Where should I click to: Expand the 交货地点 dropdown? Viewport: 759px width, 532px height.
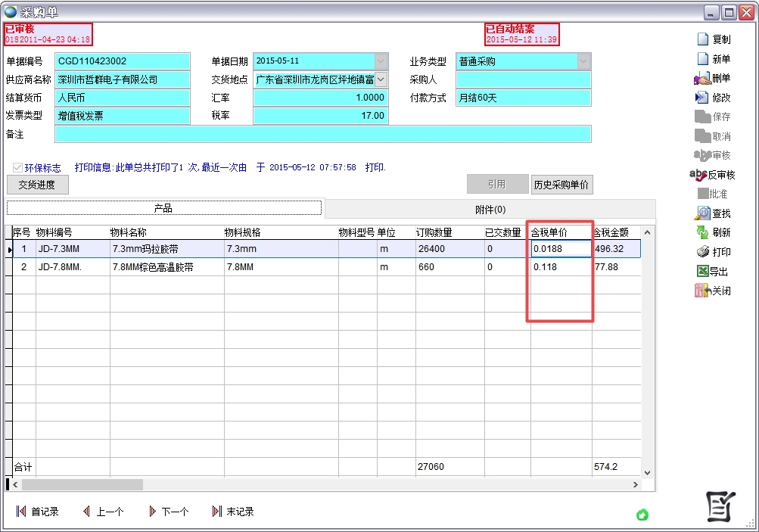pyautogui.click(x=381, y=79)
